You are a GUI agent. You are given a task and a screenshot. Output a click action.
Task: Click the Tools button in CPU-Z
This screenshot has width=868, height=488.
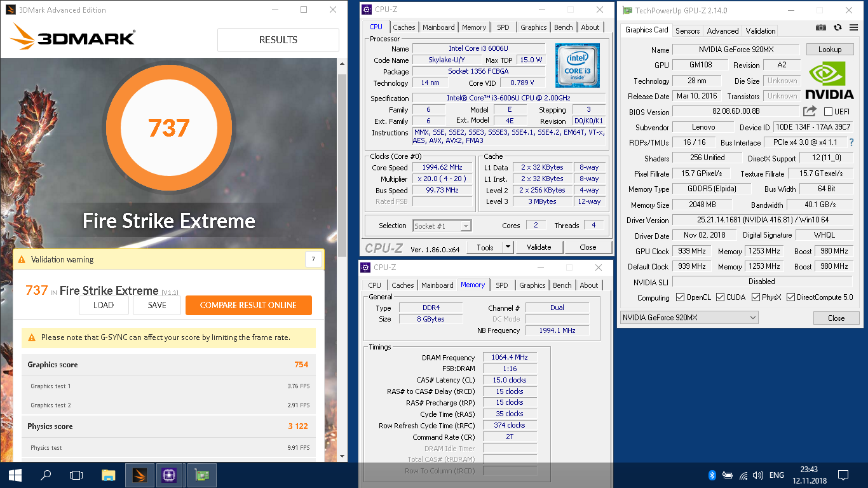[485, 247]
